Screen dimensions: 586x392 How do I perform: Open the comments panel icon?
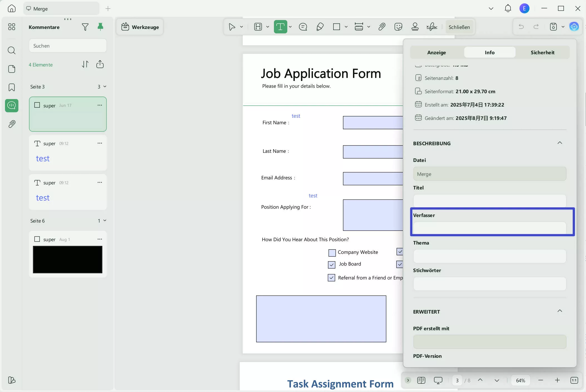tap(11, 106)
